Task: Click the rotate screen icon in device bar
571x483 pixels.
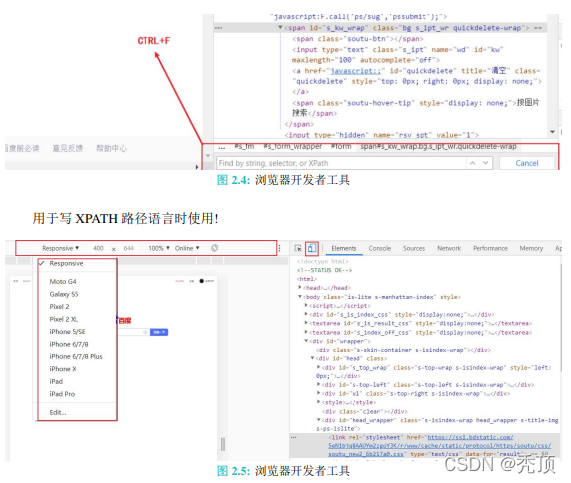Action: pyautogui.click(x=215, y=248)
